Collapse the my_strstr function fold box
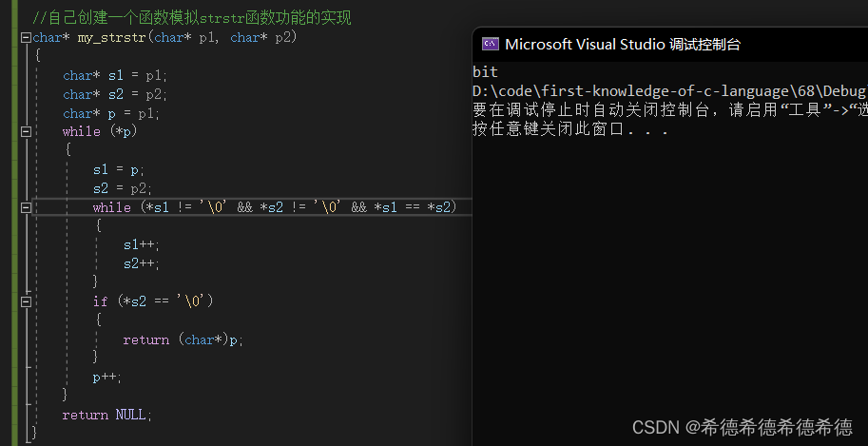This screenshot has height=446, width=868. click(26, 38)
